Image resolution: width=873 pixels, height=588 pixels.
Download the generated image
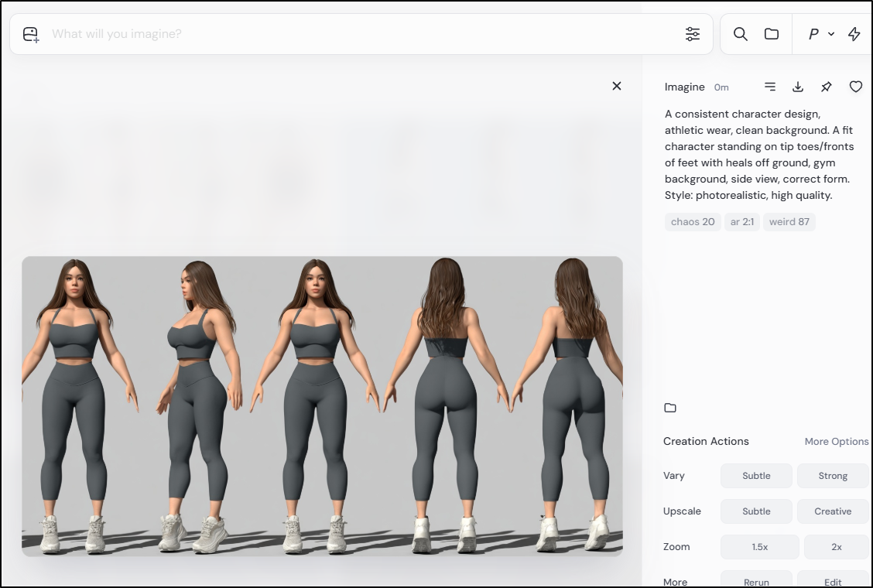[x=798, y=87]
